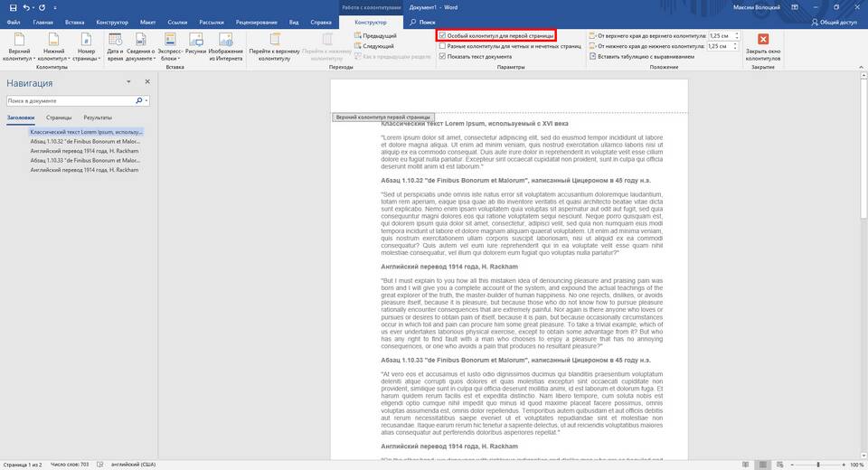Click английский (США) language indicator
This screenshot has height=470, width=868.
click(133, 465)
